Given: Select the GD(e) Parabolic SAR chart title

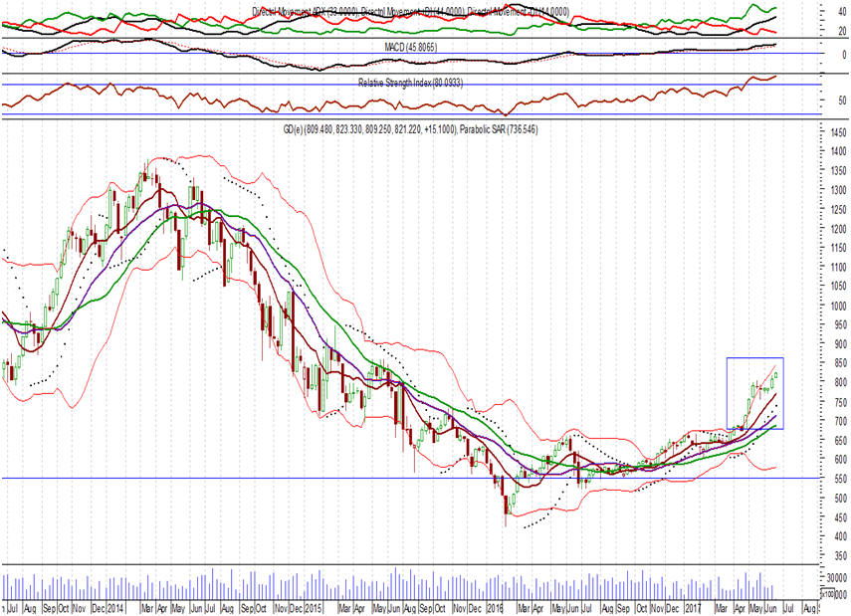Looking at the screenshot, I should click(409, 129).
